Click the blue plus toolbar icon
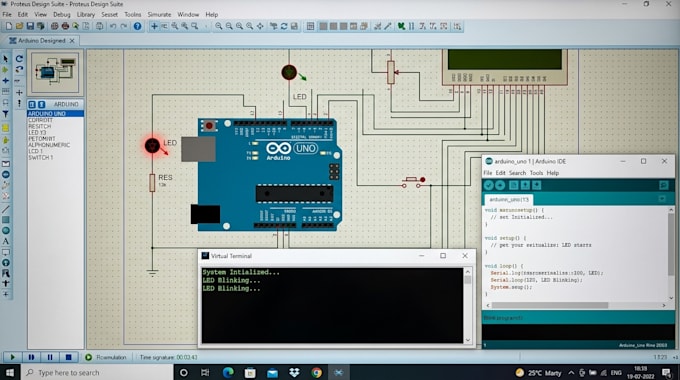Image resolution: width=680 pixels, height=380 pixels. click(x=154, y=26)
